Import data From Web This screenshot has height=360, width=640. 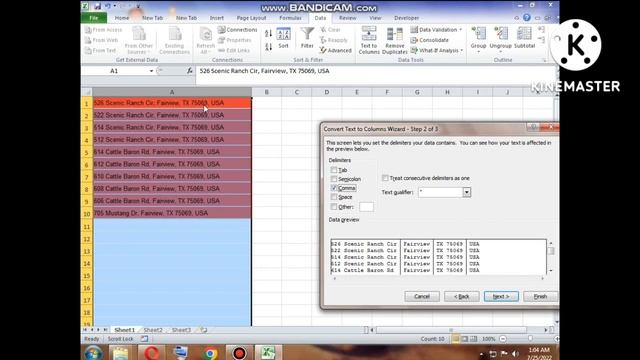tap(102, 40)
